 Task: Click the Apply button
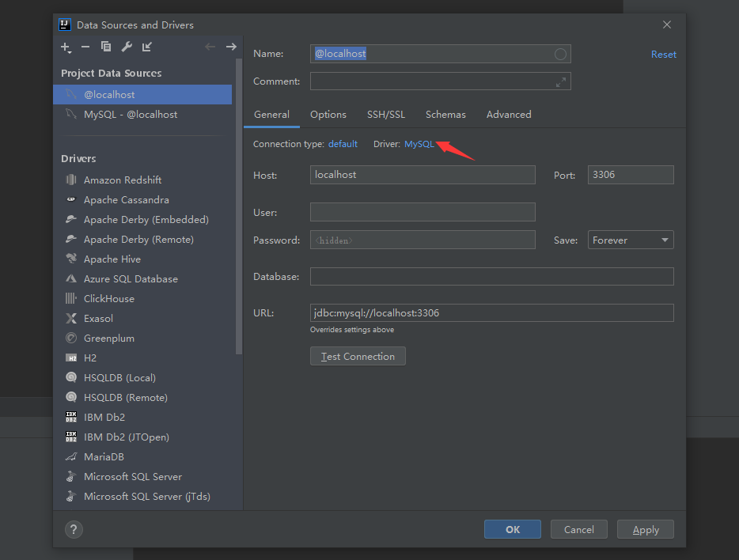[645, 529]
